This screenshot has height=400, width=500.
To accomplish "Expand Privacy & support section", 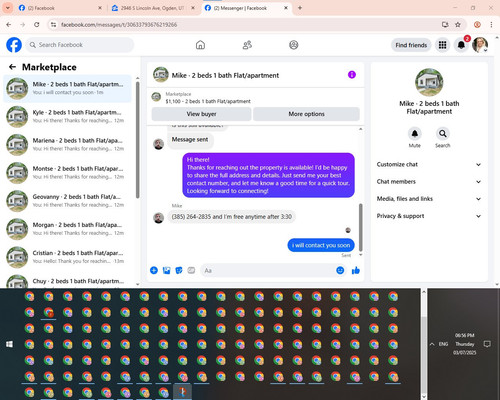I will coord(429,216).
